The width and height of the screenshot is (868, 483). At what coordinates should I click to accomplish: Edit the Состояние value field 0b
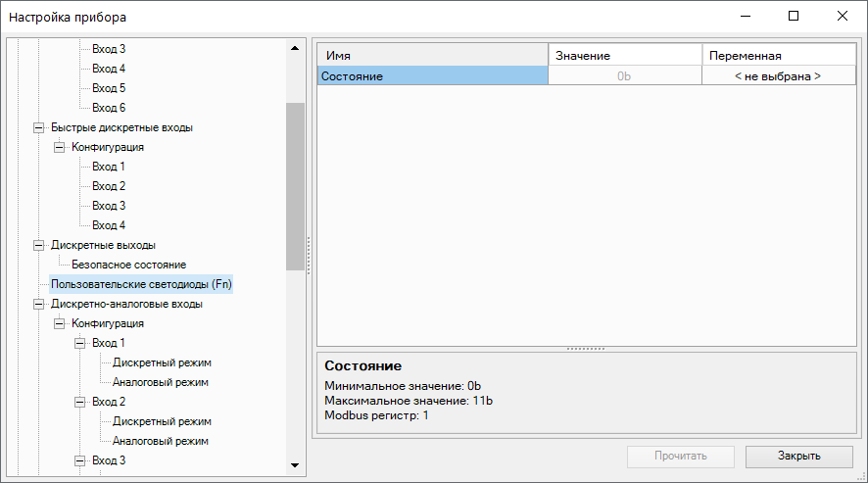pyautogui.click(x=624, y=75)
